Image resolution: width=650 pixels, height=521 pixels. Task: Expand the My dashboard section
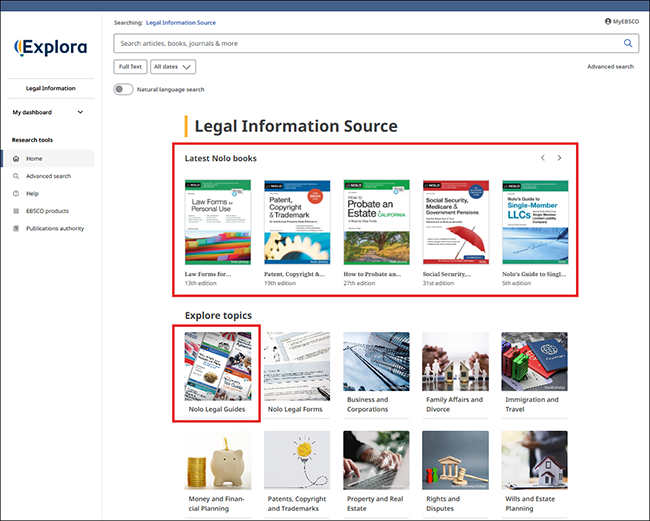point(48,112)
